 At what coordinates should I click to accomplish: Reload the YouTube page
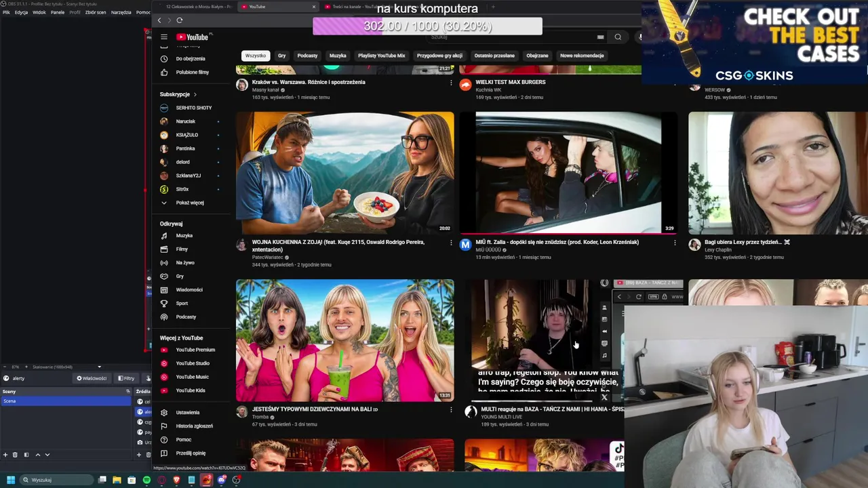coord(179,20)
